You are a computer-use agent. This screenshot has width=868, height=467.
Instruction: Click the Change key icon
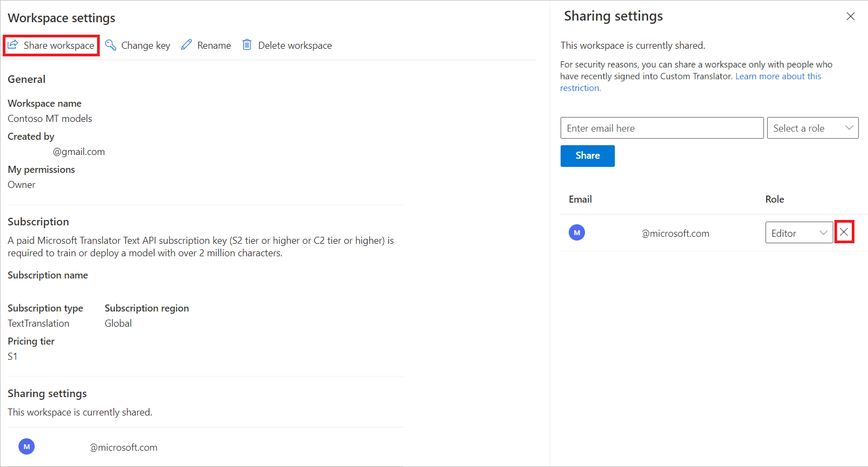[111, 44]
